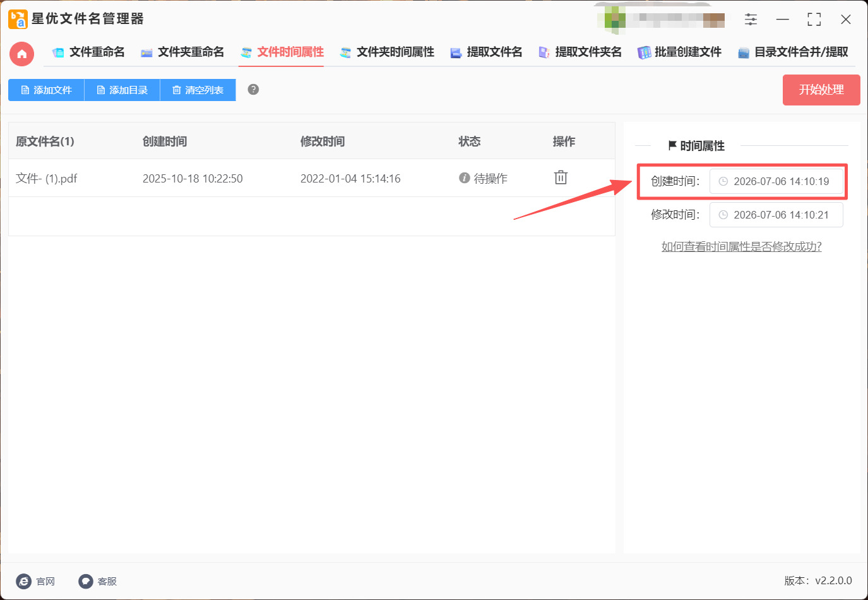868x600 pixels.
Task: Click the blurred user account area
Action: tap(661, 19)
